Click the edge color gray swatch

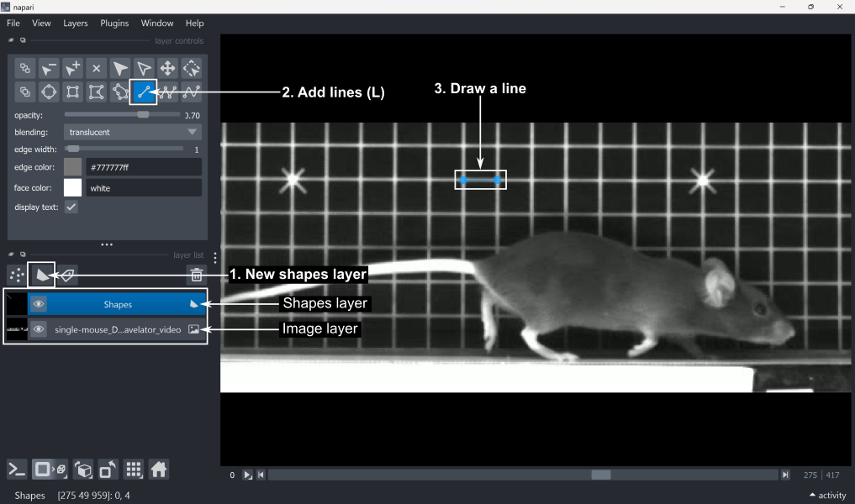tap(73, 167)
